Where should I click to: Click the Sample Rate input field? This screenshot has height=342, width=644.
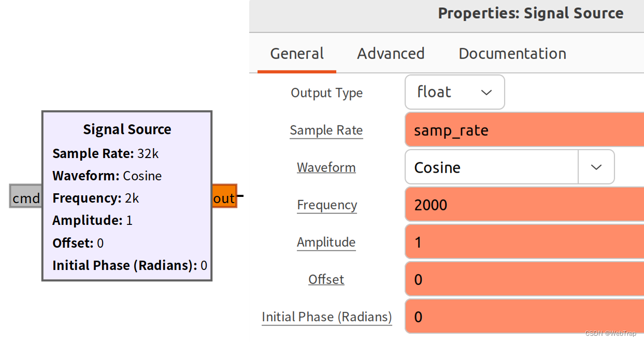(x=523, y=130)
